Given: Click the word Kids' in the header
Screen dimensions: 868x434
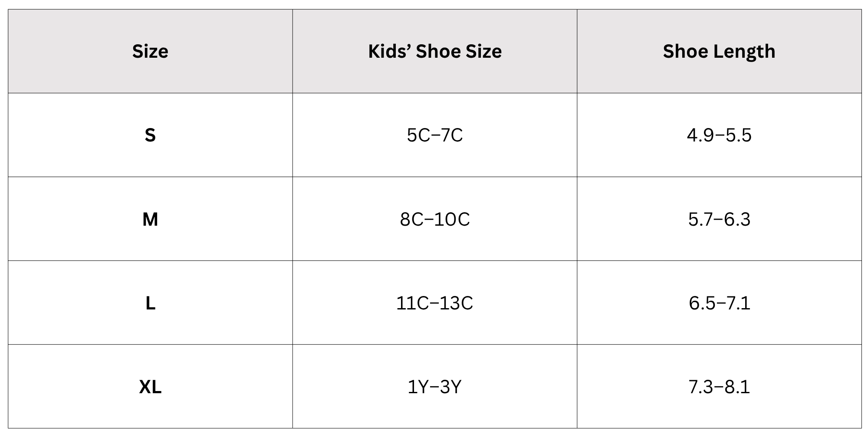Looking at the screenshot, I should (x=389, y=51).
